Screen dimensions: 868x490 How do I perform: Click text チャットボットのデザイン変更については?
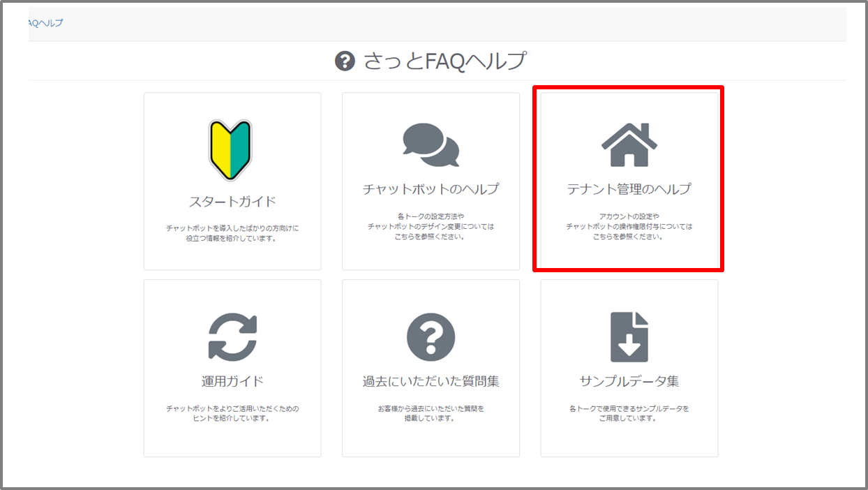tap(431, 226)
